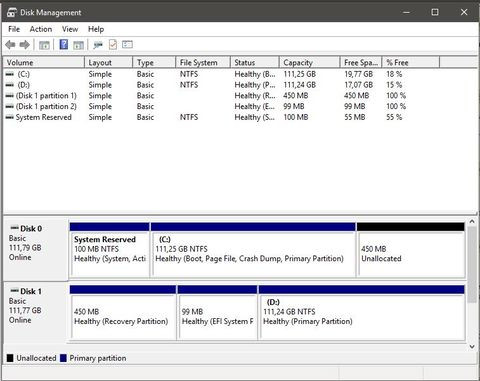Select the 99 MB EFI System partition block
Screen dimensions: 480x381
point(217,313)
